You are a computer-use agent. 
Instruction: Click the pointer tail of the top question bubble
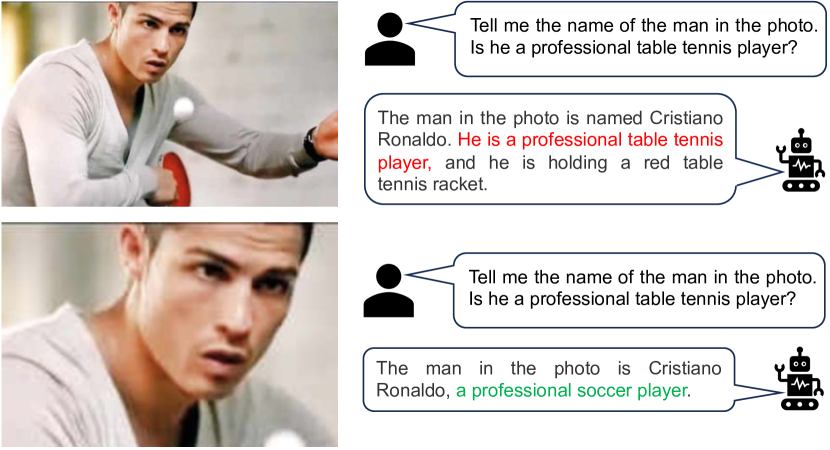click(x=431, y=24)
